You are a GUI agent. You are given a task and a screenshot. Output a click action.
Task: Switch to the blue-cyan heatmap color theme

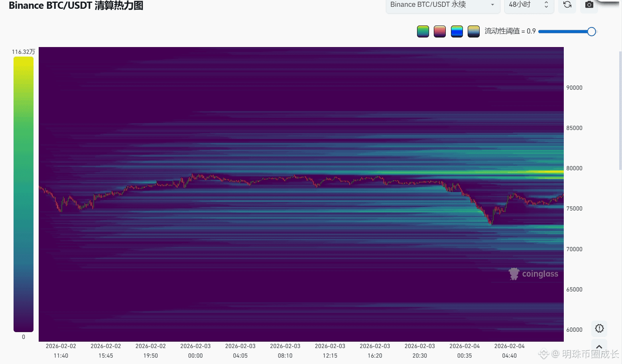(x=457, y=31)
